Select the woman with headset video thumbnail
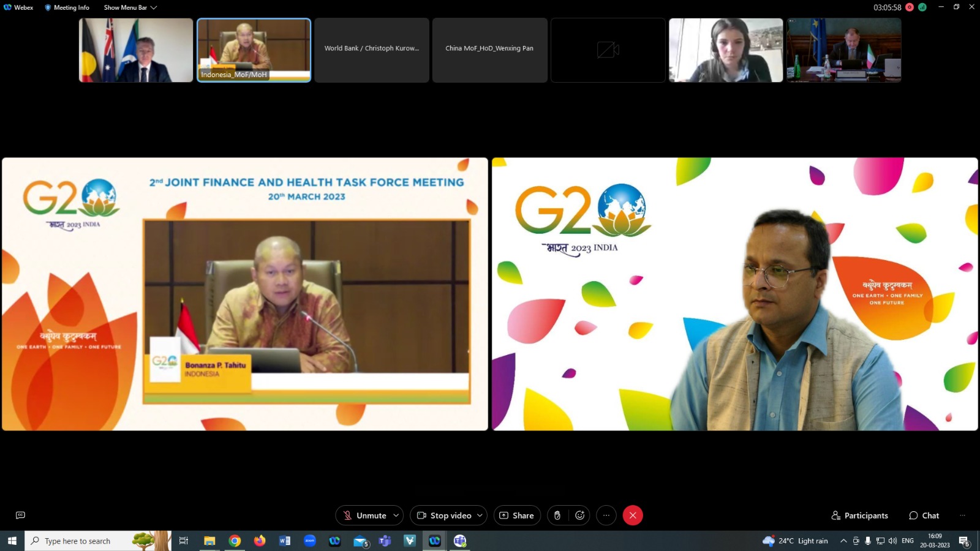Viewport: 980px width, 551px height. click(x=726, y=50)
